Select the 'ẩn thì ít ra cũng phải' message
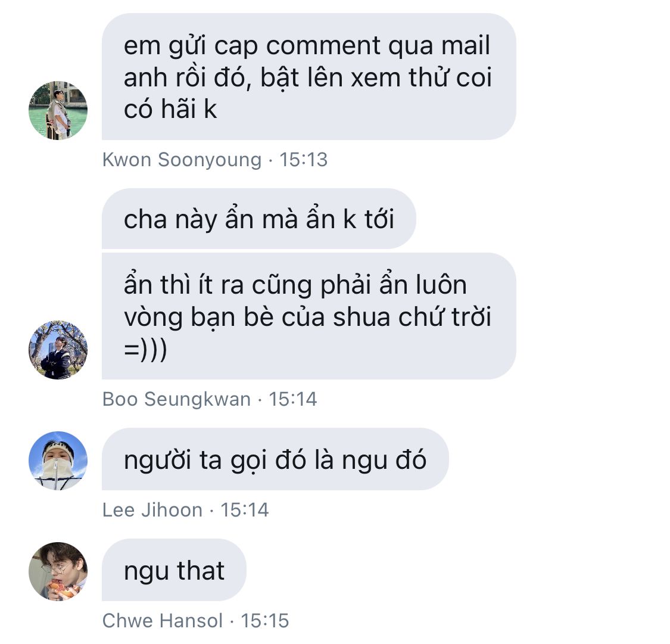 (x=309, y=316)
